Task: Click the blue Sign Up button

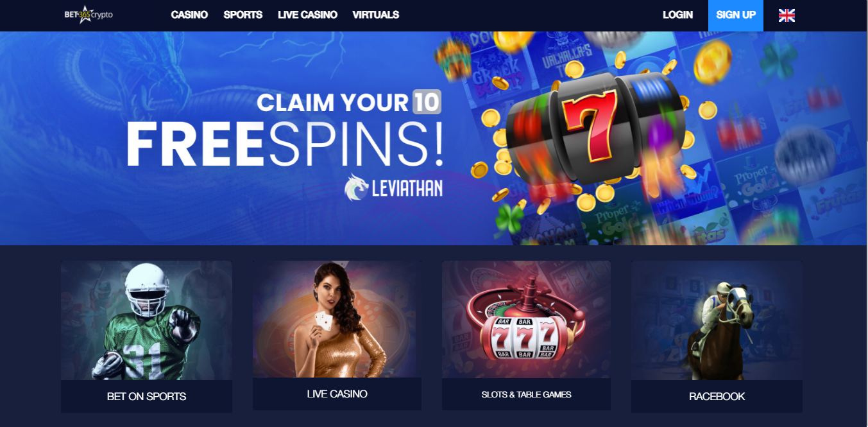Action: [736, 15]
